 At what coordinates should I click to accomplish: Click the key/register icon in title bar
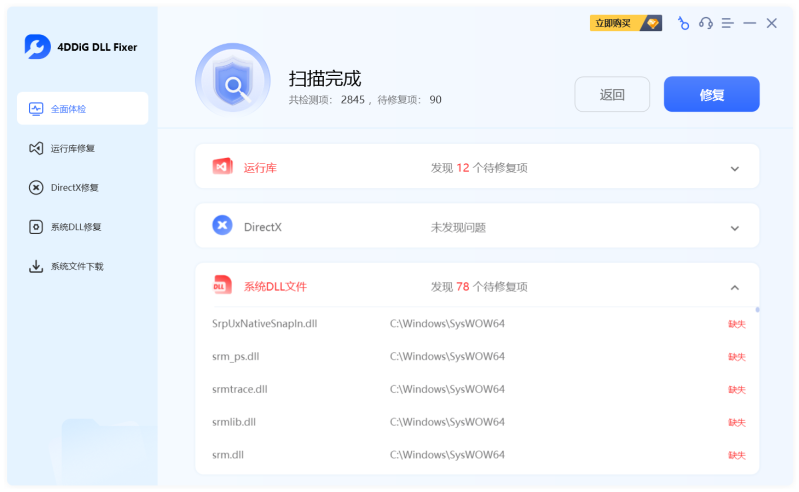point(683,23)
